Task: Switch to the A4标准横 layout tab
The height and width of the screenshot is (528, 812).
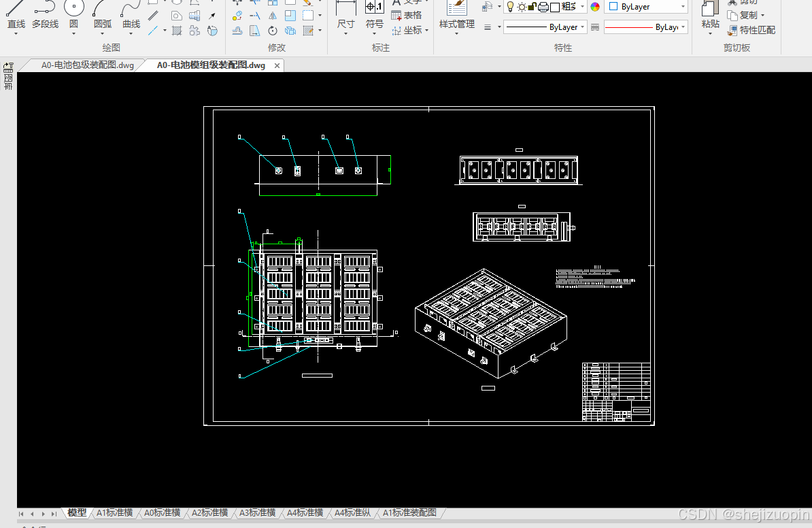Action: point(305,513)
